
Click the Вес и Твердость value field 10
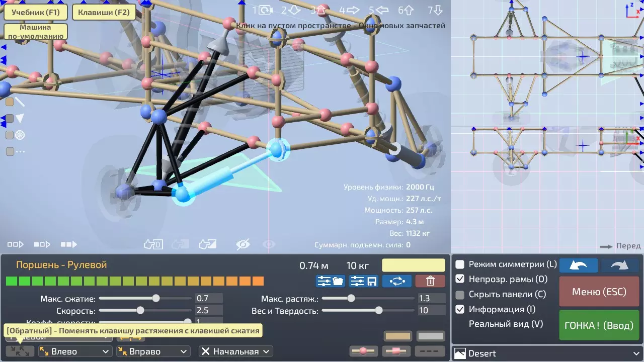click(432, 311)
